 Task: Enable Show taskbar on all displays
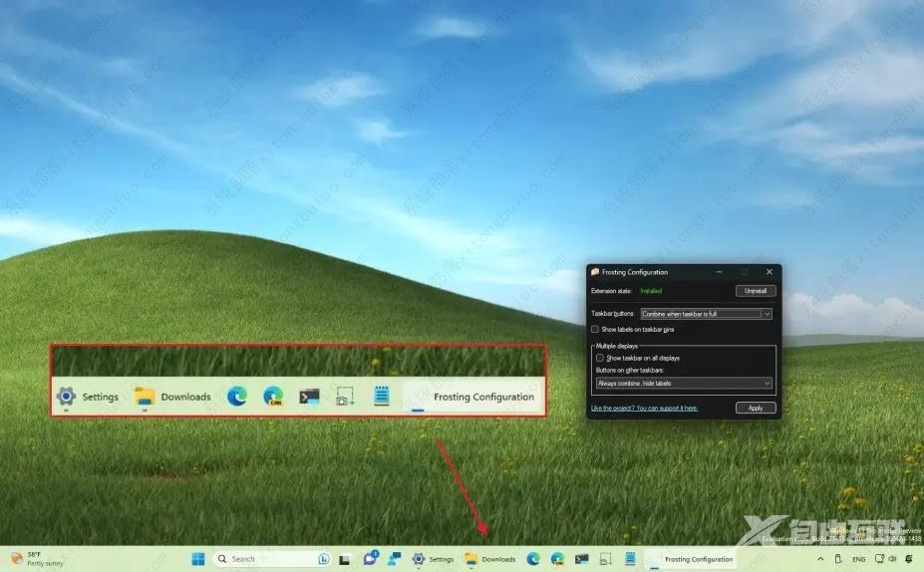600,358
